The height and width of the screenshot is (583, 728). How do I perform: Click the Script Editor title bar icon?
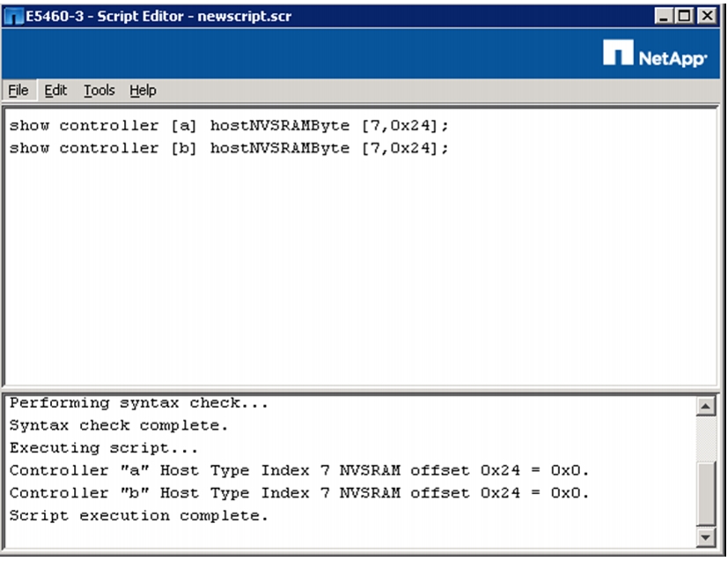point(13,16)
